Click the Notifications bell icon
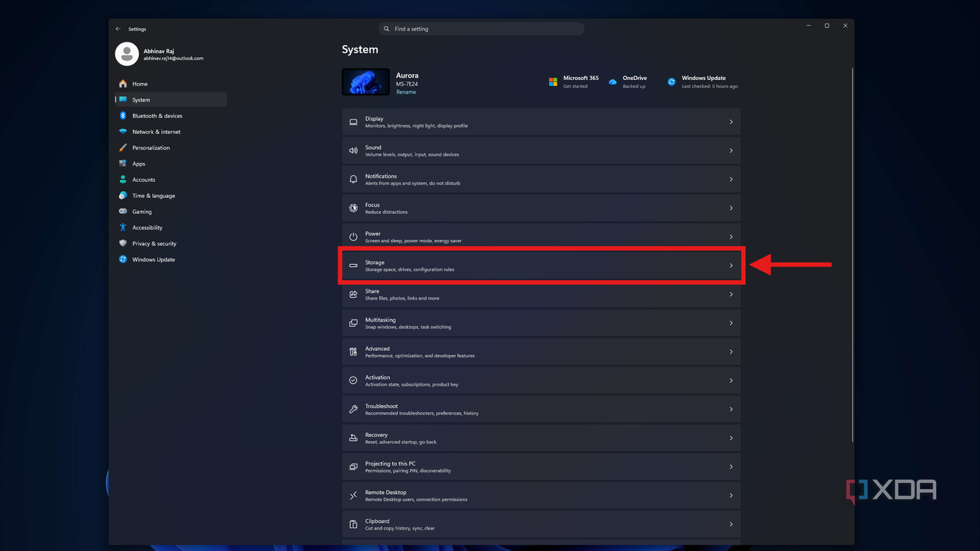This screenshot has height=551, width=980. coord(353,179)
